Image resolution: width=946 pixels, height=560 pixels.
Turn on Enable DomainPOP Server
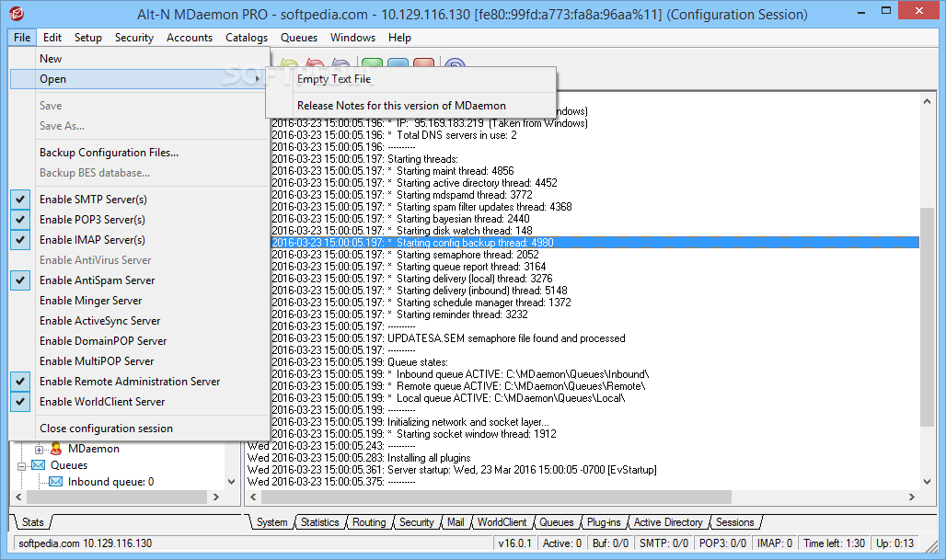139,340
